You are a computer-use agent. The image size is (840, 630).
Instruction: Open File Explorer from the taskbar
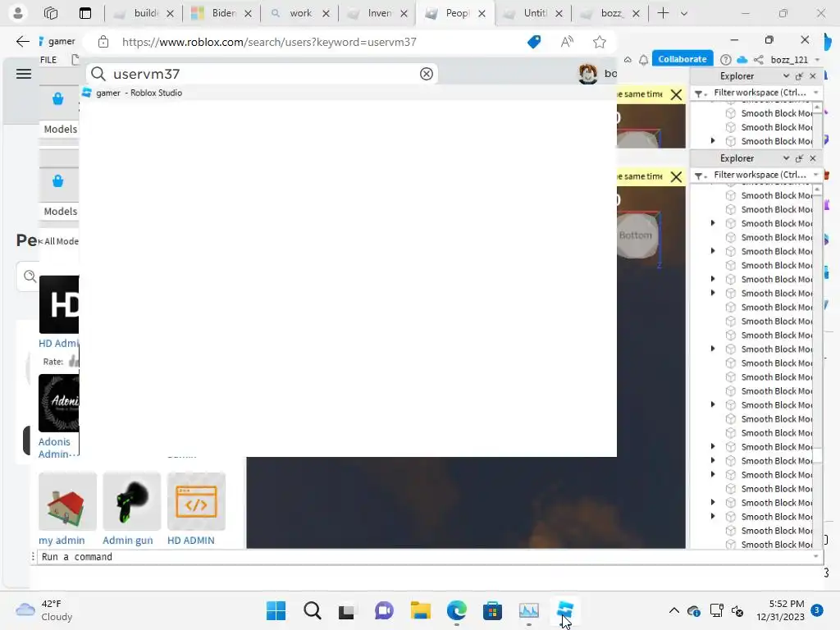pyautogui.click(x=421, y=610)
